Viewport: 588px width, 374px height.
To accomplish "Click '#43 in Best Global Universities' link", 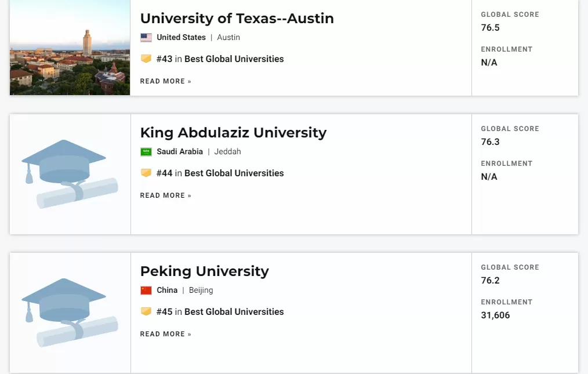I will pos(220,59).
